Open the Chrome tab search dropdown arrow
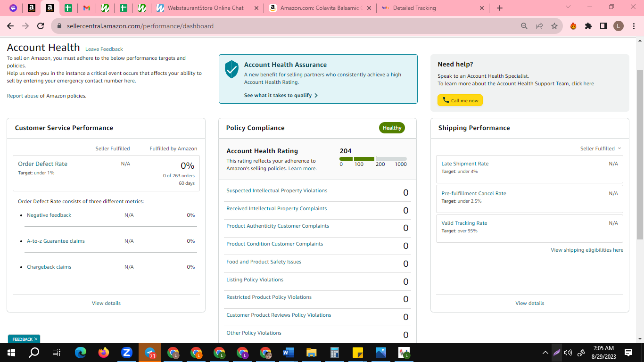The width and height of the screenshot is (644, 362). [x=568, y=7]
